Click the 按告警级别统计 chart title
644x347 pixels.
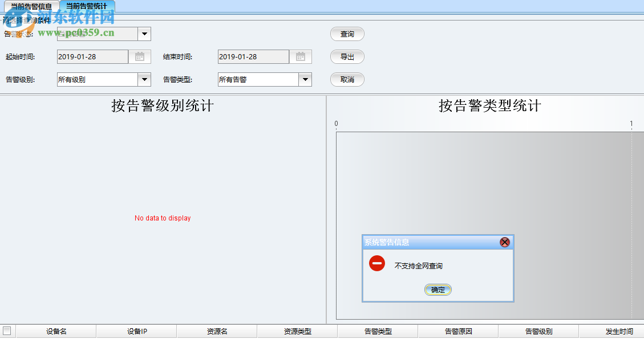[163, 106]
